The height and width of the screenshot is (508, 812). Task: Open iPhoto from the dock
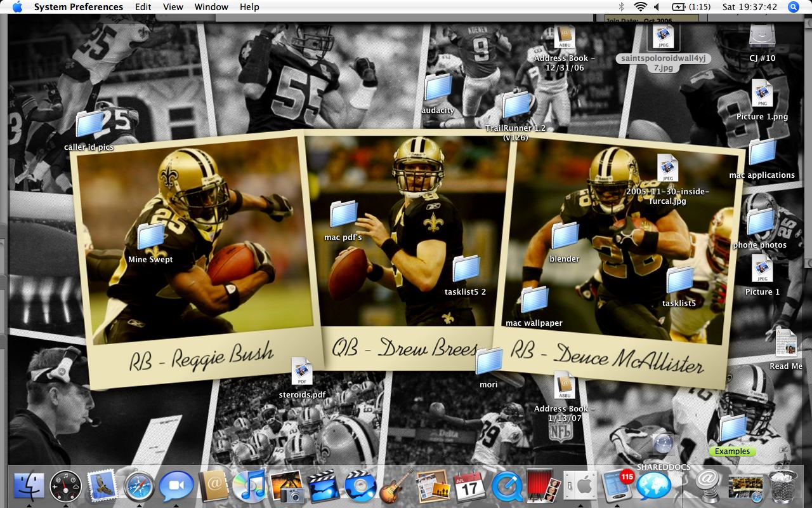(287, 486)
